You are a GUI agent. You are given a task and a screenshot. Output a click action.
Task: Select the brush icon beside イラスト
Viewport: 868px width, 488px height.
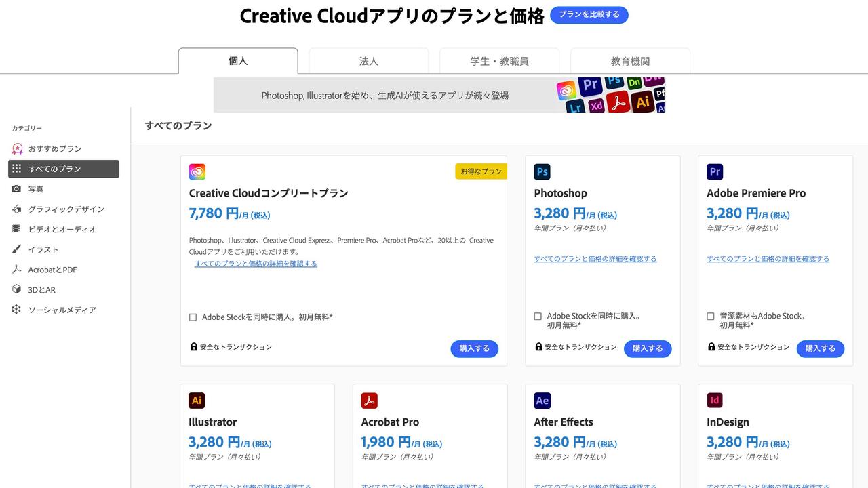pyautogui.click(x=16, y=249)
